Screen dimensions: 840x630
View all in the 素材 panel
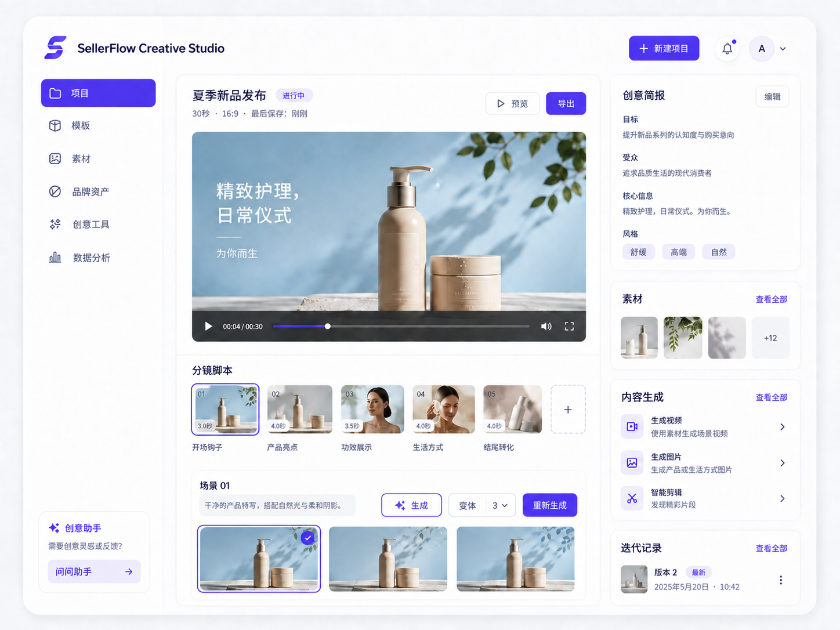772,299
